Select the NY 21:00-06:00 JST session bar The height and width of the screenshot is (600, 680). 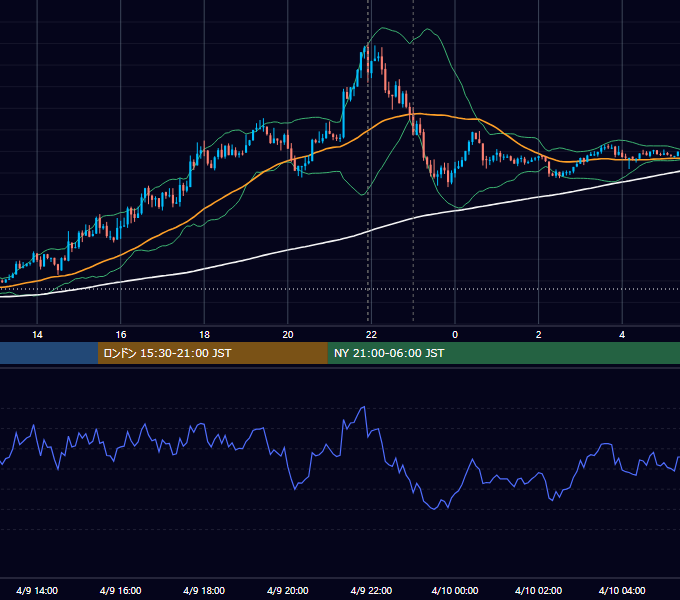click(503, 353)
